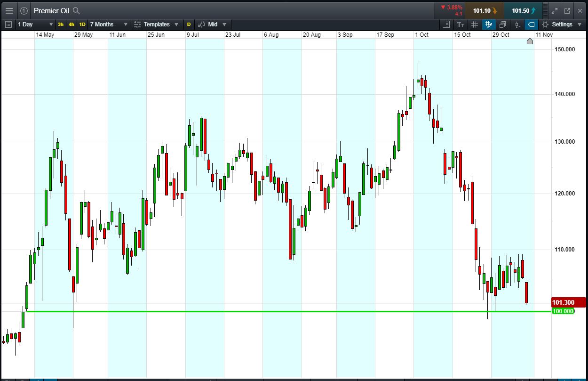Click the 25 Jun date label
Viewport: 588px width, 381px height.
[156, 34]
